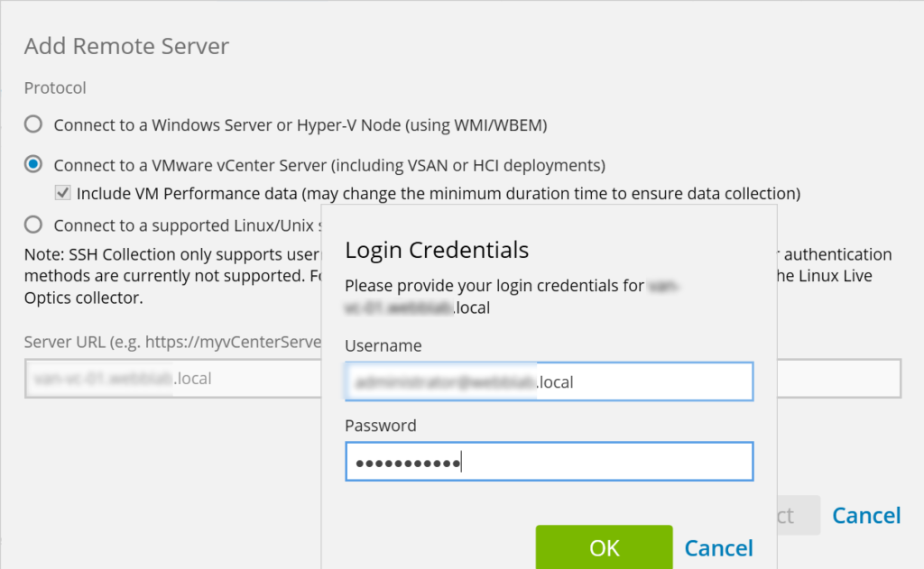Screen dimensions: 924x569
Task: Select the VMware vCenter Server radio option
Action: coord(33,164)
